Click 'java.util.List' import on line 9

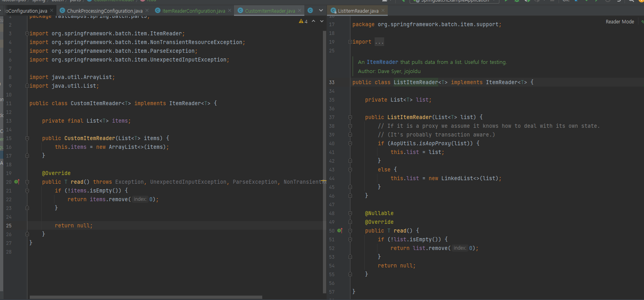[x=74, y=86]
